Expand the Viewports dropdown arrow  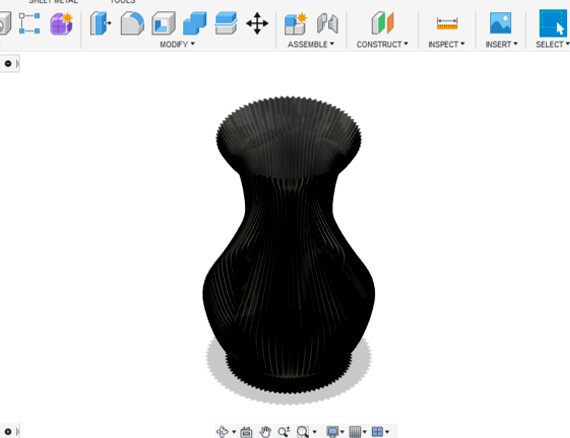point(387,432)
